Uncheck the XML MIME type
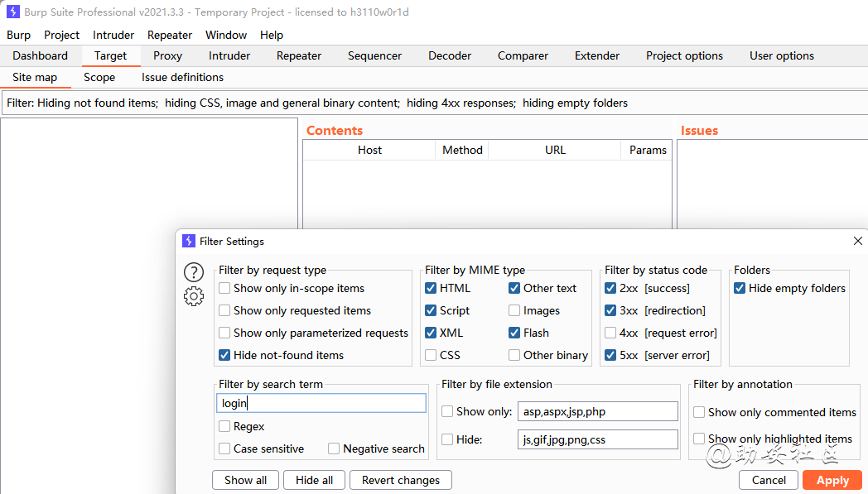The width and height of the screenshot is (868, 494). 431,333
